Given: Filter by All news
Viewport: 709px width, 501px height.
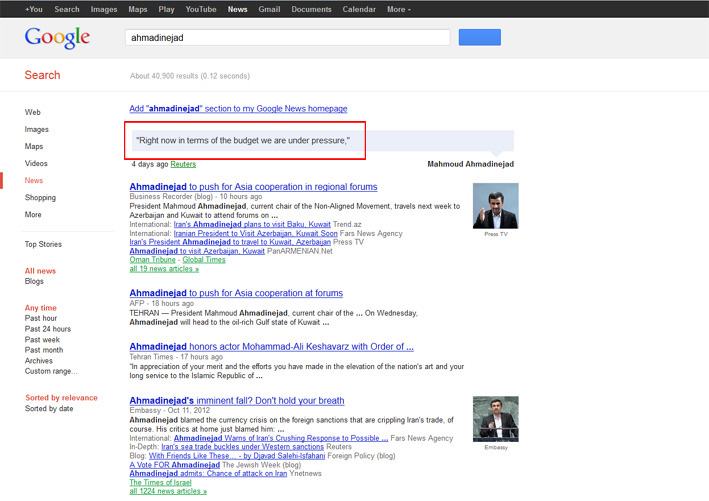Looking at the screenshot, I should (40, 271).
